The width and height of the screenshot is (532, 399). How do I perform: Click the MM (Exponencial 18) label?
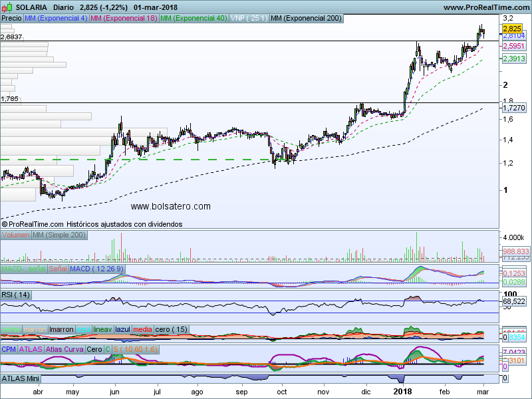pyautogui.click(x=124, y=18)
